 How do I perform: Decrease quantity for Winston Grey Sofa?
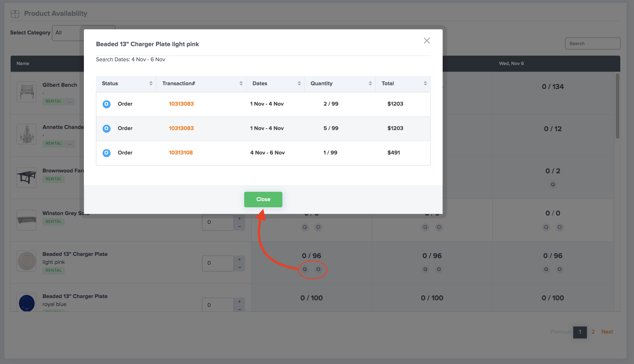pyautogui.click(x=240, y=226)
